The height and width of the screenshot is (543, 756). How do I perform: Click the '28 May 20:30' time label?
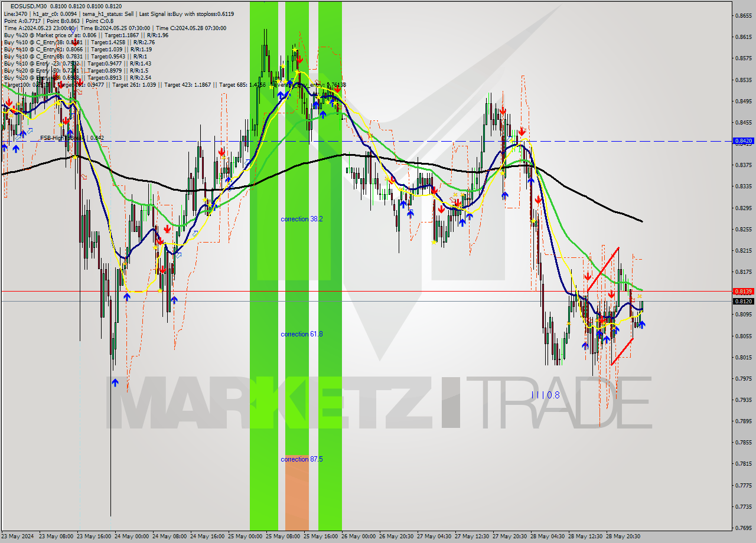pyautogui.click(x=623, y=537)
